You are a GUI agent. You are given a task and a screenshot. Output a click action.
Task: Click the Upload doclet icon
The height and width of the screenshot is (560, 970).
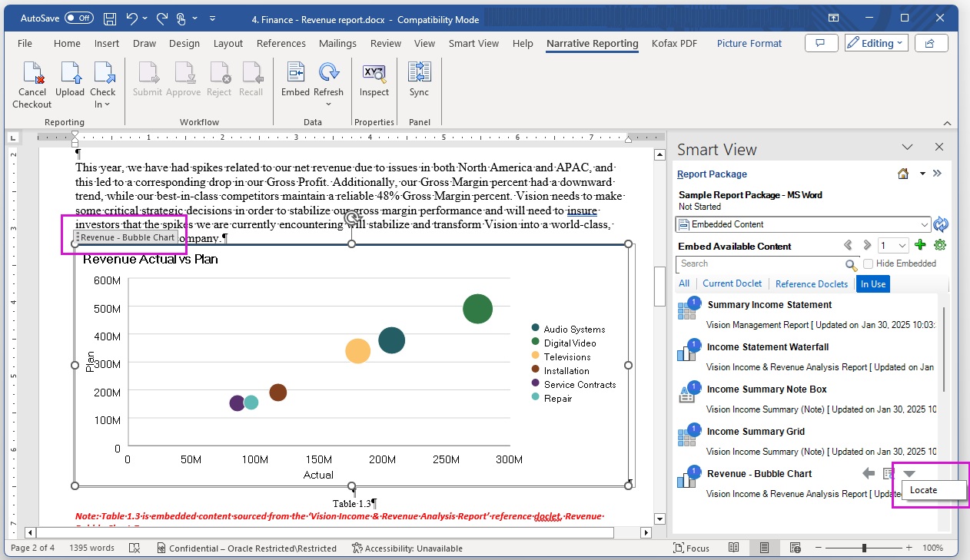tap(70, 73)
